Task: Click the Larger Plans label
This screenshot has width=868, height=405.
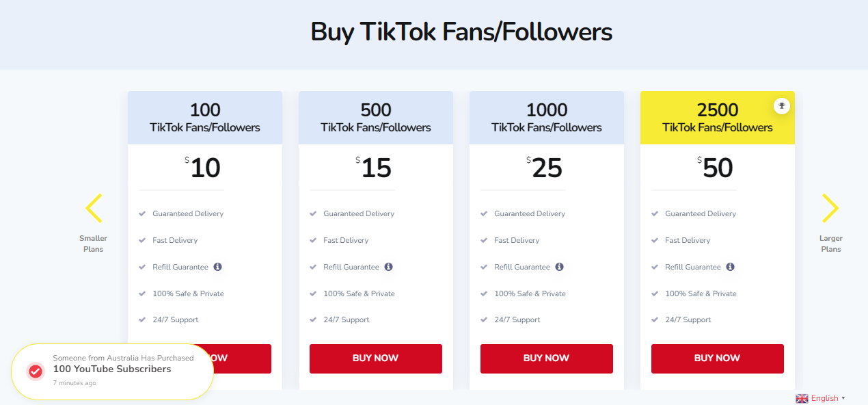Action: pyautogui.click(x=831, y=244)
